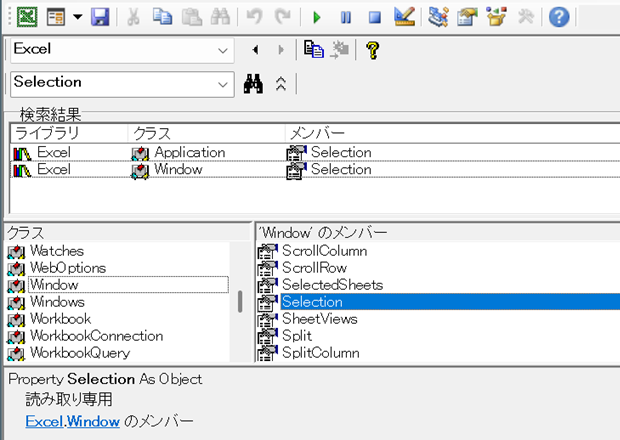Open the Project Explorer icon
This screenshot has width=620, height=440.
coord(438,17)
